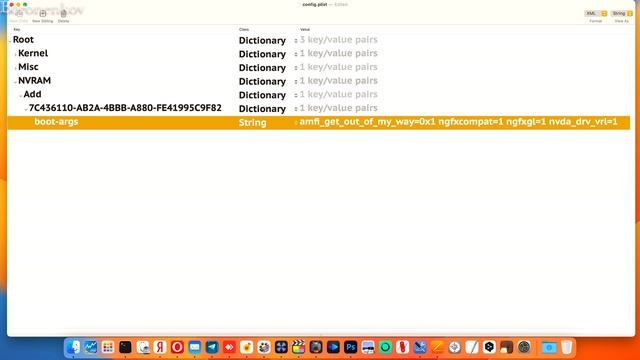Open Mail from the Dock
Viewport: 640px width, 360px height.
pyautogui.click(x=195, y=347)
